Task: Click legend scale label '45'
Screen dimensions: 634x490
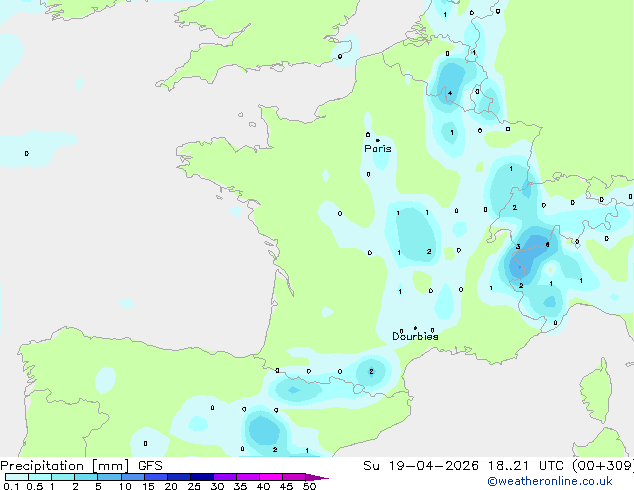Action: (x=286, y=486)
